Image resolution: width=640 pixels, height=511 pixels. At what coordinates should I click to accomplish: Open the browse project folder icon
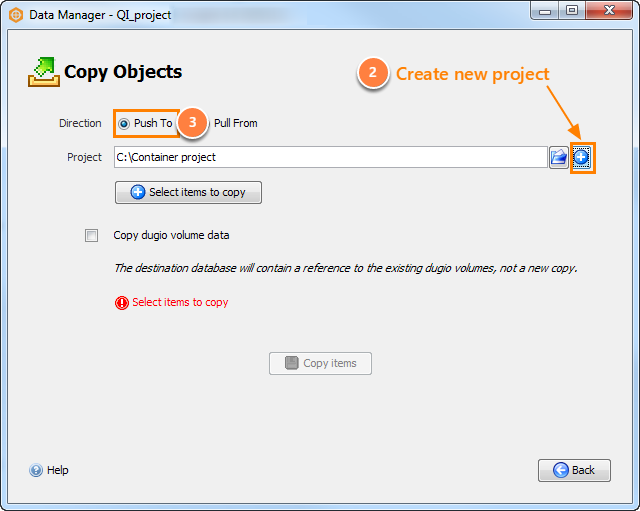click(558, 157)
